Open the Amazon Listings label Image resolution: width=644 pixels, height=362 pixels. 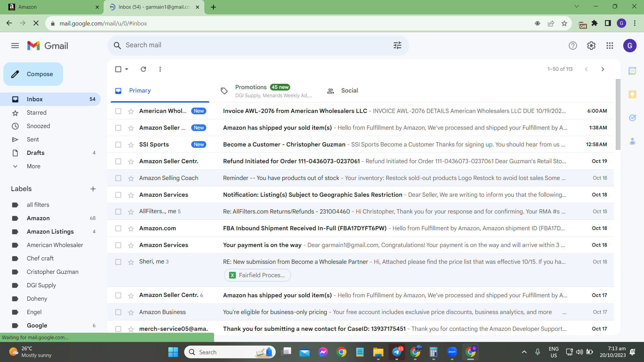[x=50, y=232]
